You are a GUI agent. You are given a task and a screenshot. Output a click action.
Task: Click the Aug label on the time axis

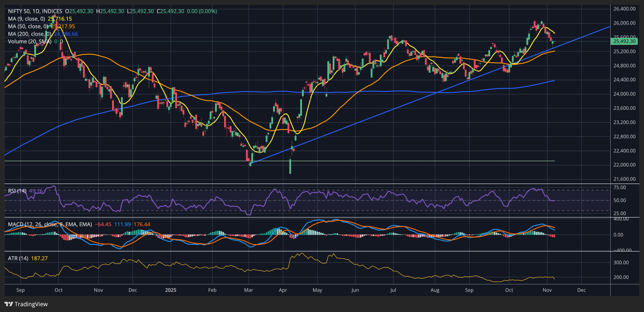pyautogui.click(x=435, y=289)
